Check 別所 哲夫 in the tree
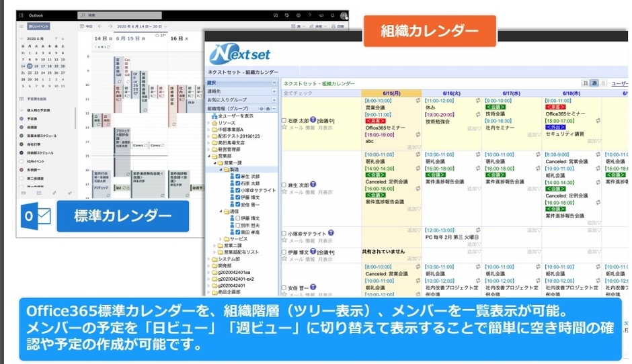 click(238, 225)
